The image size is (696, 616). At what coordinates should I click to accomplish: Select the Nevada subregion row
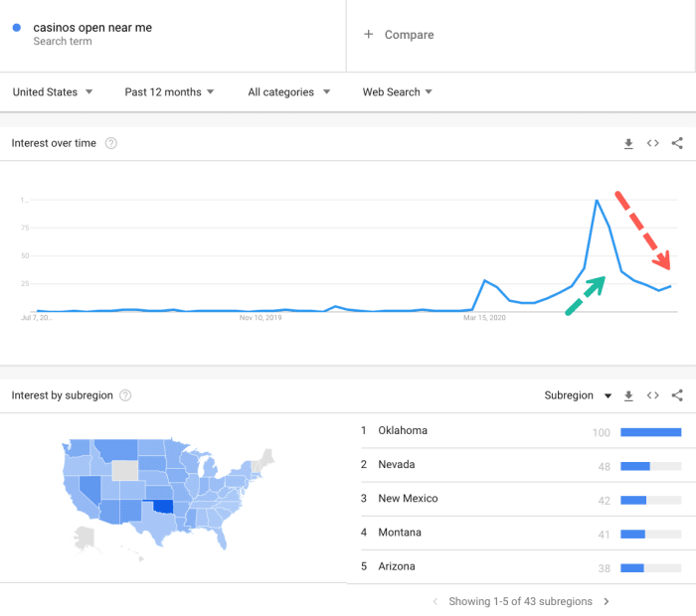[x=521, y=465]
